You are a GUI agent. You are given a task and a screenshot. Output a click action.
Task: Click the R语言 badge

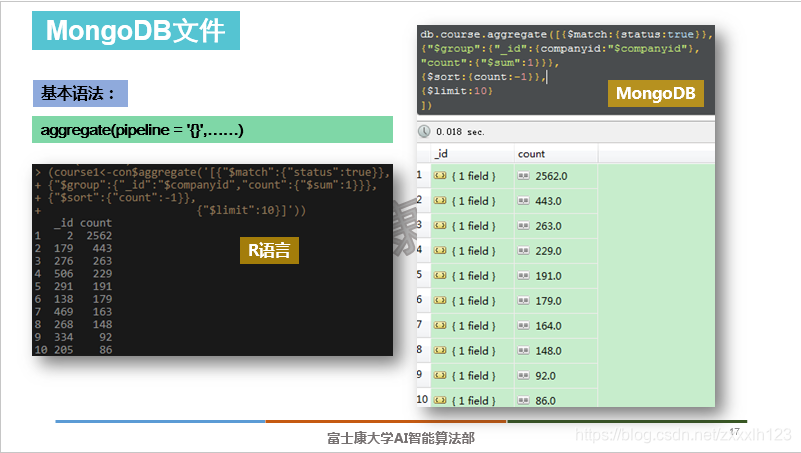click(x=269, y=250)
